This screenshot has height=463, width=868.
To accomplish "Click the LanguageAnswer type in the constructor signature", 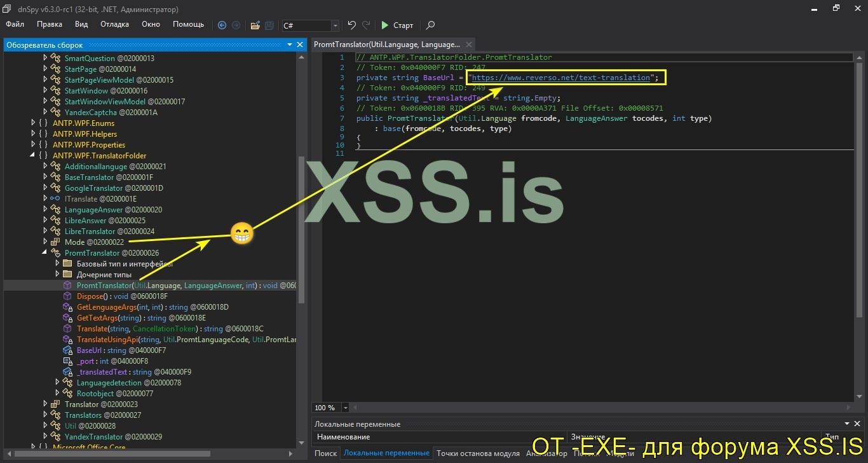I will click(597, 118).
